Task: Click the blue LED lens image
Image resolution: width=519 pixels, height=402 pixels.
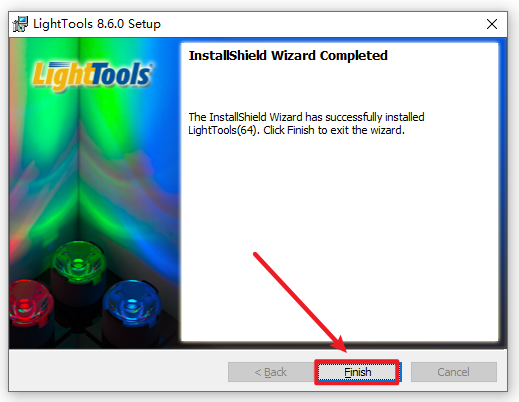Action: click(x=132, y=302)
